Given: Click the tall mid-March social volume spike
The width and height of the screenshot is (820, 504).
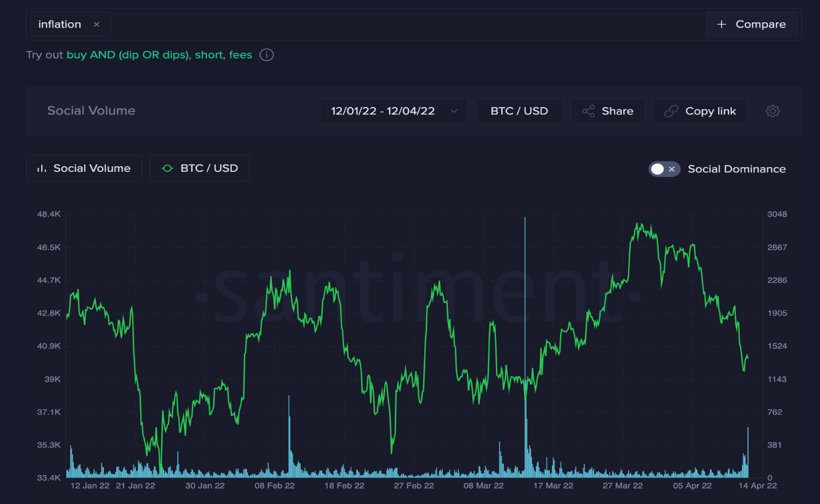Looking at the screenshot, I should coord(525,344).
